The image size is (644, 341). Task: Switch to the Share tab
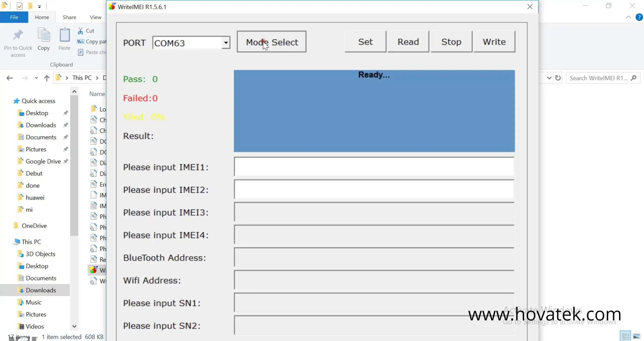point(69,17)
